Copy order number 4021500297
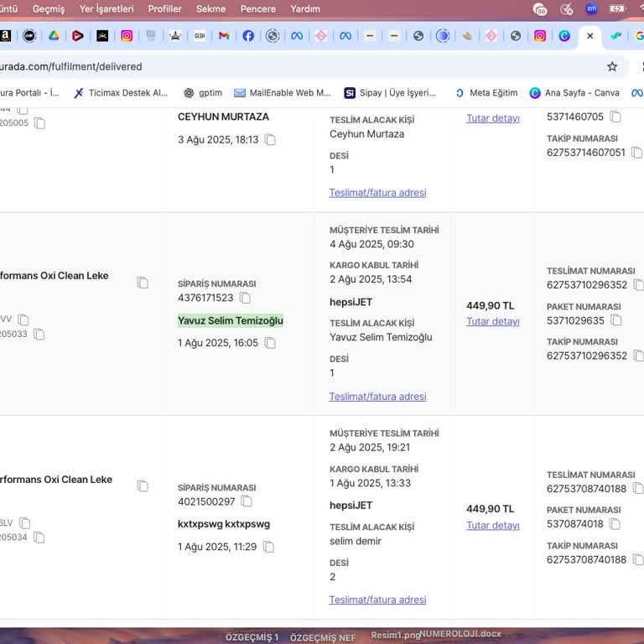The width and height of the screenshot is (644, 644). [x=247, y=501]
